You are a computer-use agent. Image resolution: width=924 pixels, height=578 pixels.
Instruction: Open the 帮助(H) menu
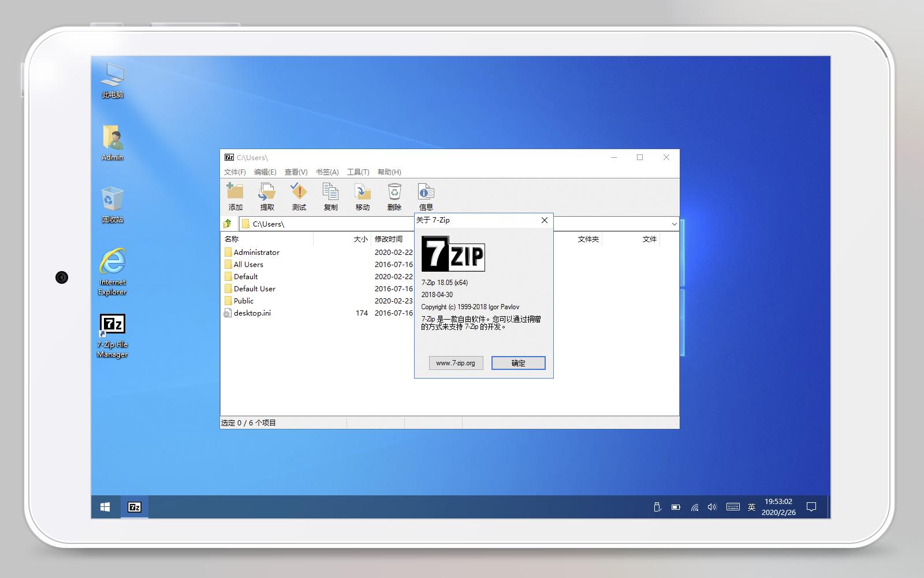pos(389,172)
